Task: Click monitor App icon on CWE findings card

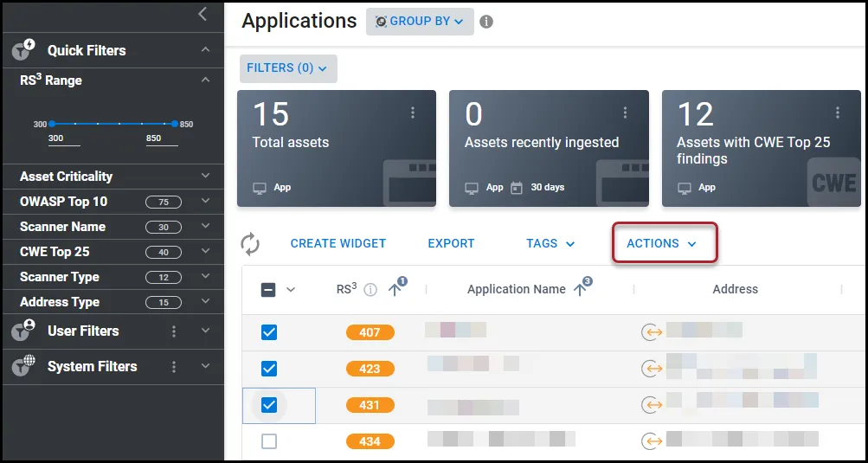Action: (685, 188)
